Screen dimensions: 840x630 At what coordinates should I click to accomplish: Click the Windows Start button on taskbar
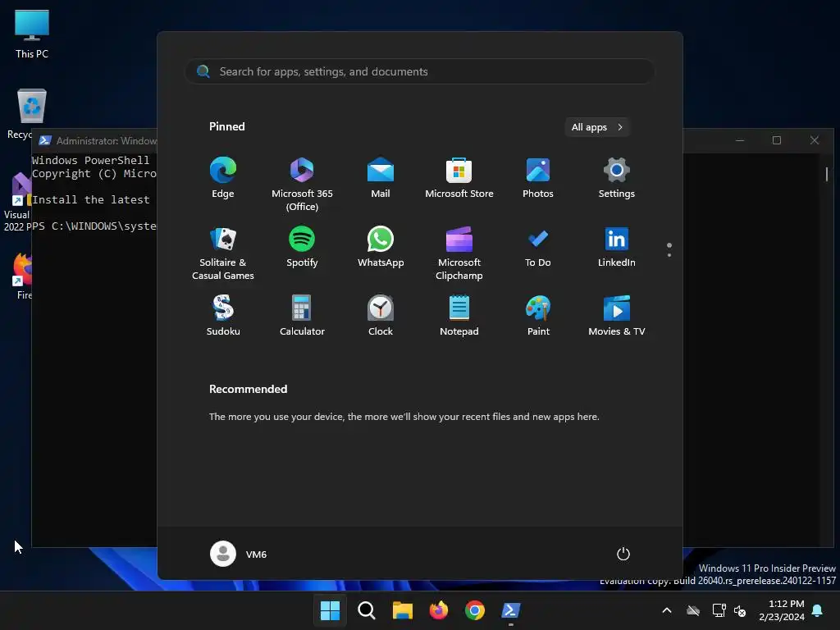tap(330, 610)
